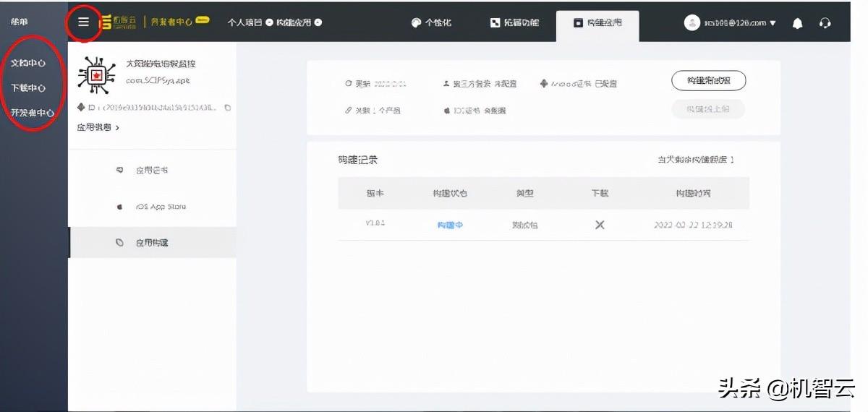
Task: Open 下载中心 in left menu
Action: coord(28,88)
